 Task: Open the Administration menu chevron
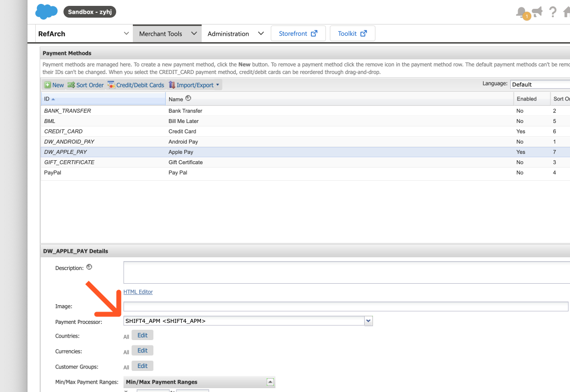(x=261, y=33)
